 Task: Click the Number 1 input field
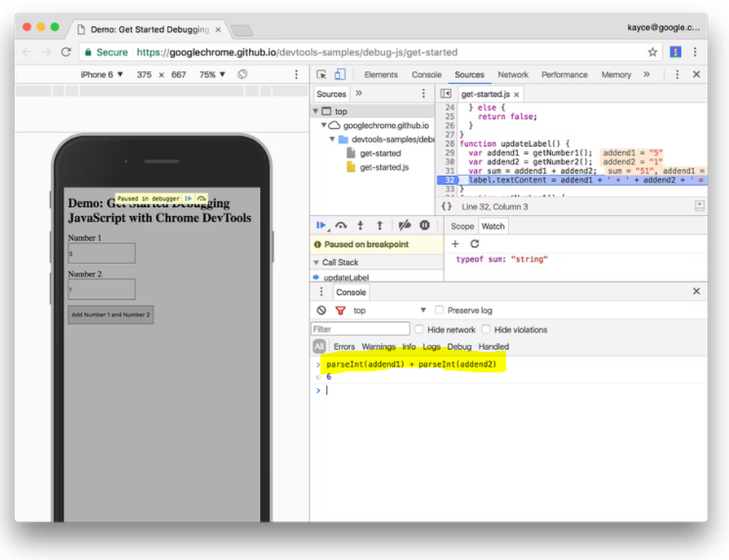[x=102, y=253]
